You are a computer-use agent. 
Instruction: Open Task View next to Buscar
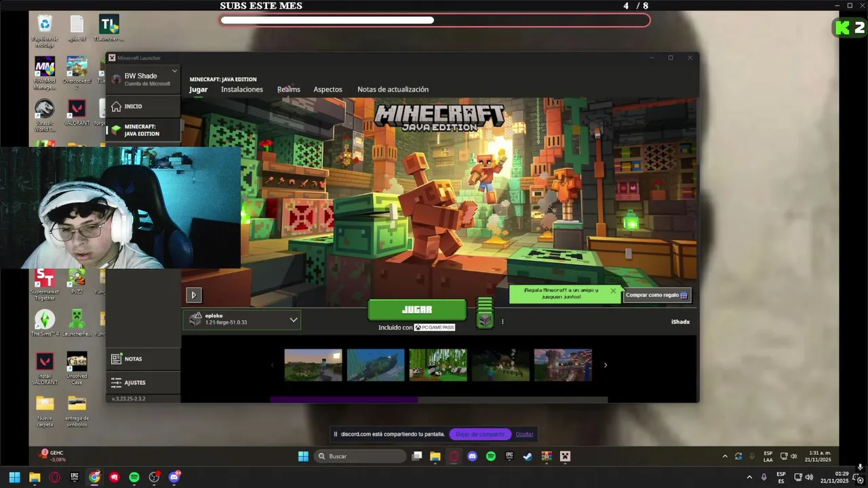click(417, 456)
